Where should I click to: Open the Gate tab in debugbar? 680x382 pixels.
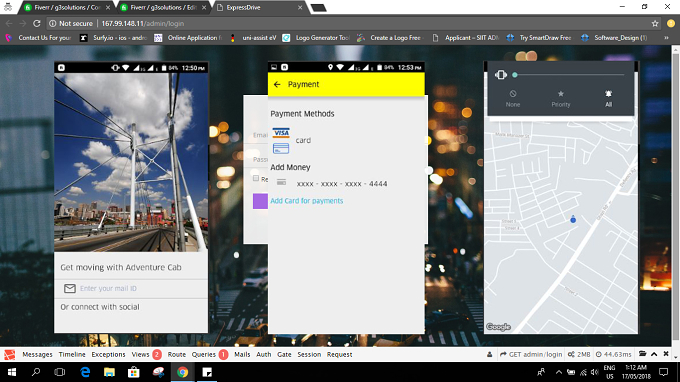click(284, 355)
